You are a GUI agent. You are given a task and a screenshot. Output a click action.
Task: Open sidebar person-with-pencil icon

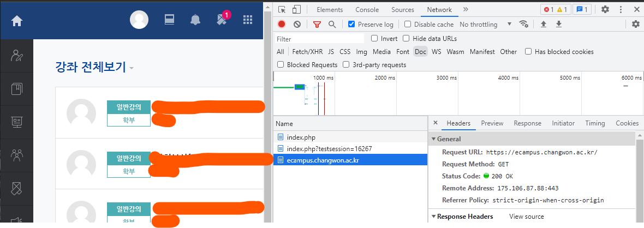17,56
